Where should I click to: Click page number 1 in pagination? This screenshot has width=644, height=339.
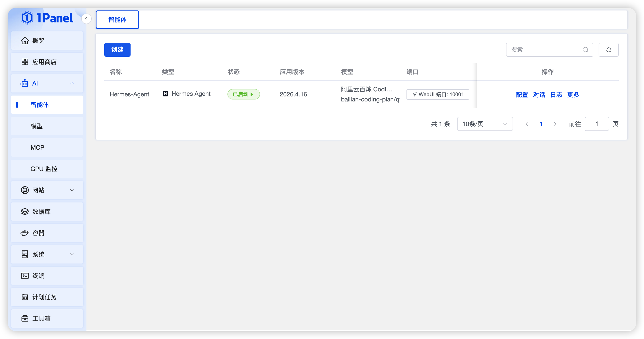tap(541, 124)
